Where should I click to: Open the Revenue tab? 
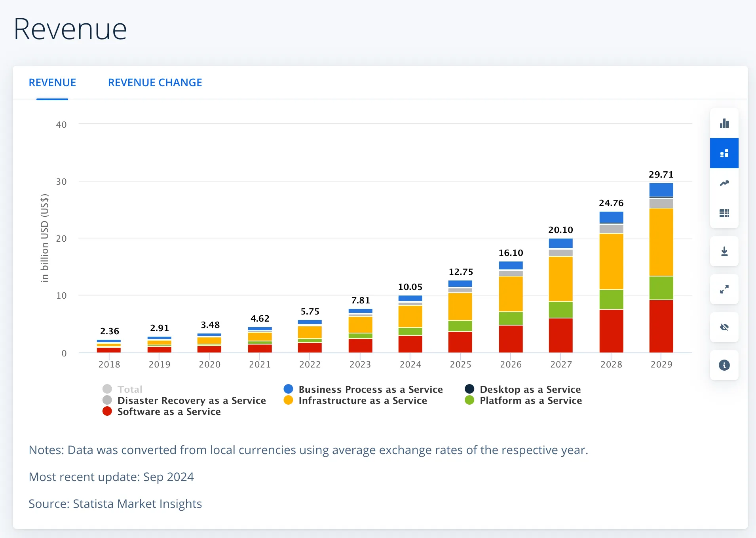click(52, 83)
